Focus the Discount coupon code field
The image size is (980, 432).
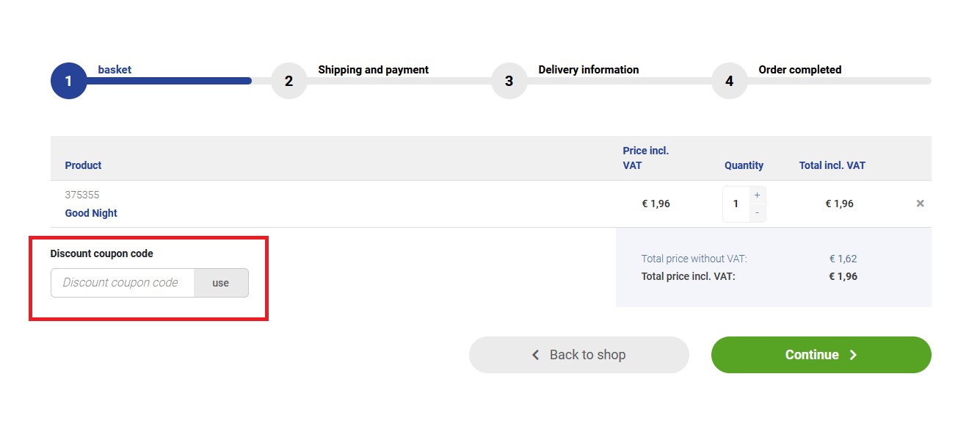coord(123,283)
